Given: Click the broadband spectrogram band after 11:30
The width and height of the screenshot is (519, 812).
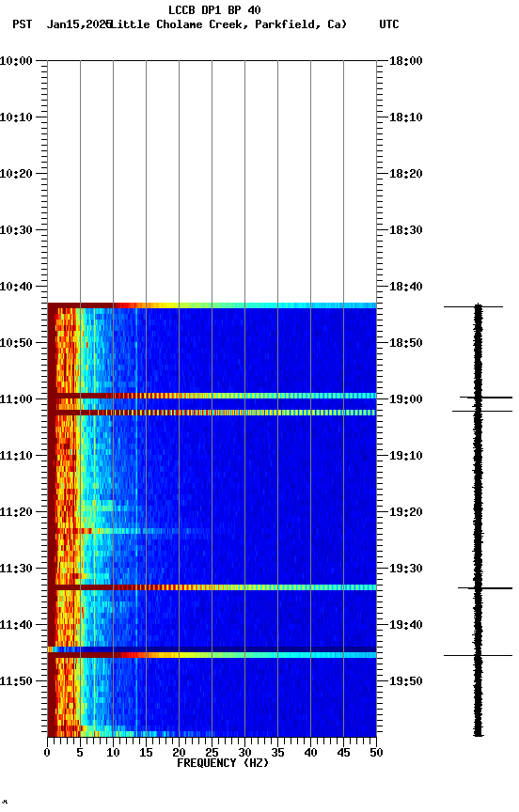Looking at the screenshot, I should [x=212, y=587].
